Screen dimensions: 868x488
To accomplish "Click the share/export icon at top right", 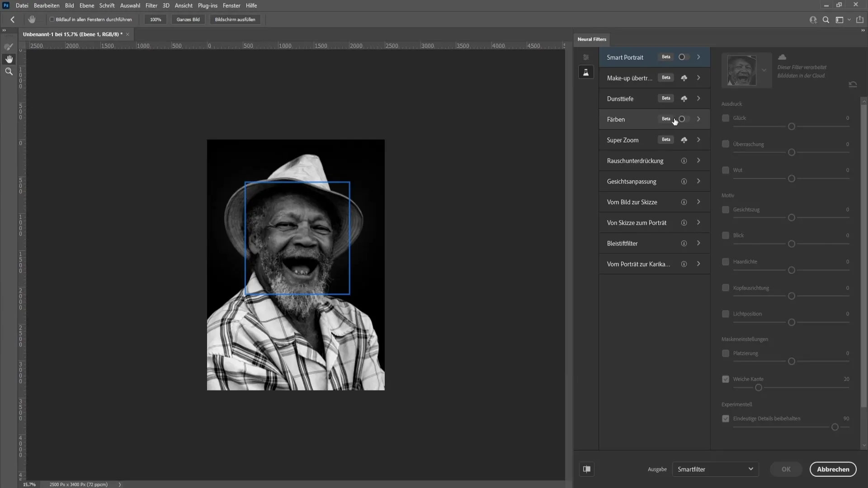I will point(860,20).
